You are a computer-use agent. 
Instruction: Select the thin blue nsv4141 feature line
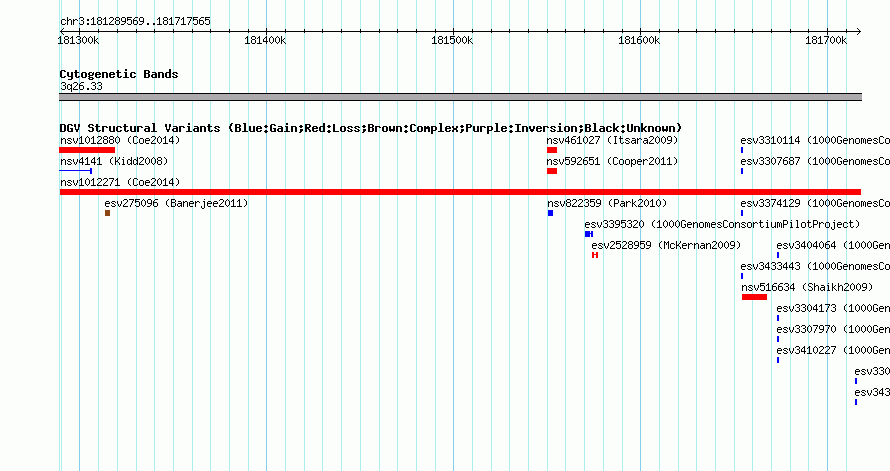(75, 171)
